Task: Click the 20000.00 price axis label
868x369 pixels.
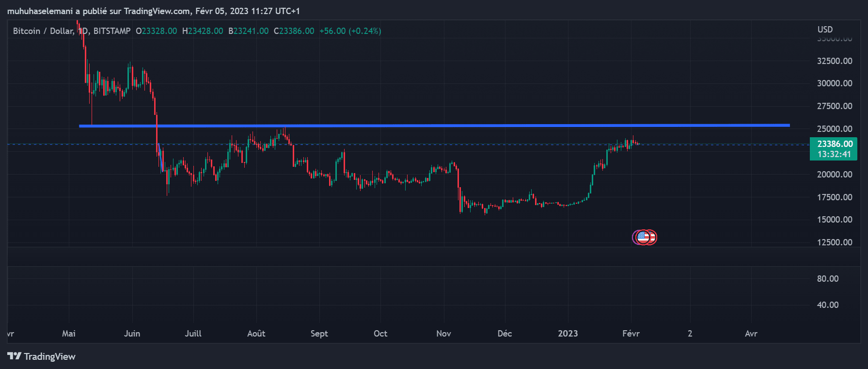Action: (835, 175)
